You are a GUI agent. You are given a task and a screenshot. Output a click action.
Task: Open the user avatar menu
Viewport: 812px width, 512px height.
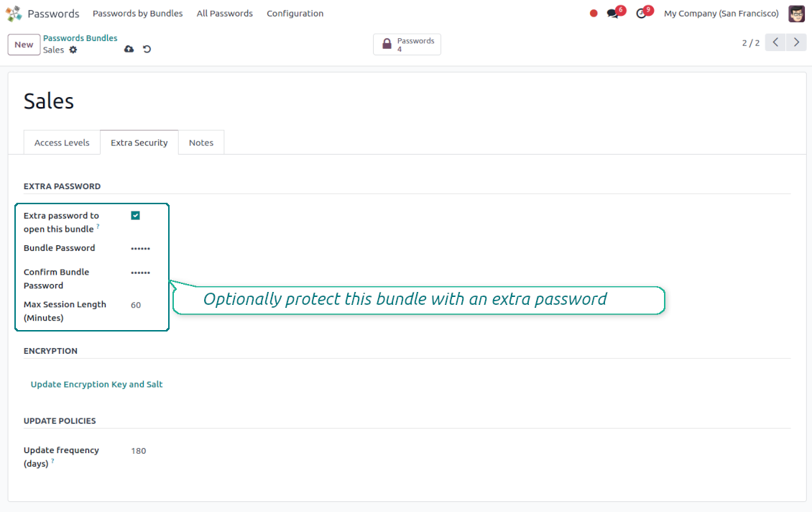(x=796, y=14)
